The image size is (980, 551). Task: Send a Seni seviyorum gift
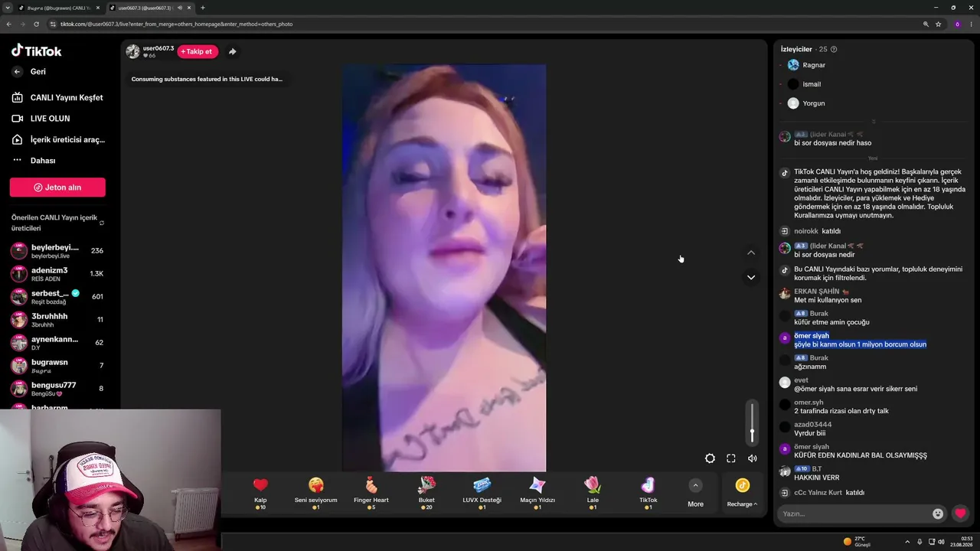(x=315, y=492)
